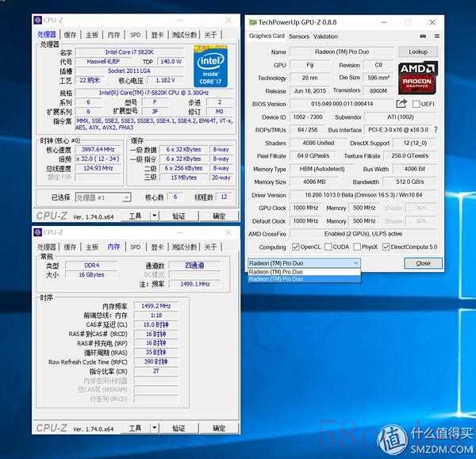
Task: Click the Close button in GPU-Z
Action: 423,263
